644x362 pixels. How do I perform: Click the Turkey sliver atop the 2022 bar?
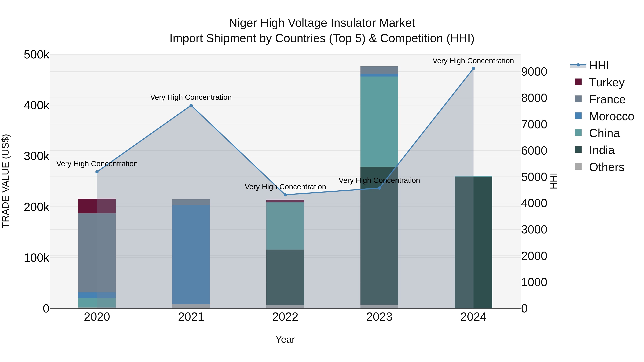[x=285, y=201]
